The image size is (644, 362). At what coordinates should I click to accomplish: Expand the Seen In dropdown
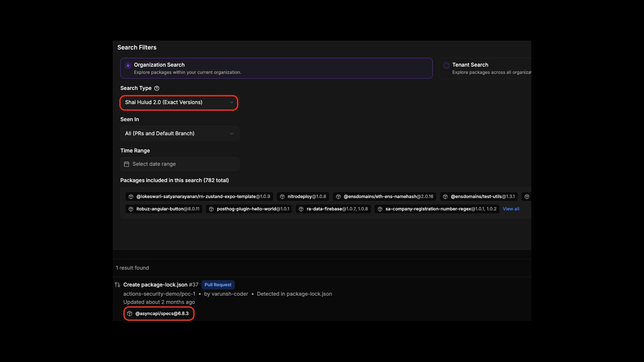pyautogui.click(x=179, y=134)
